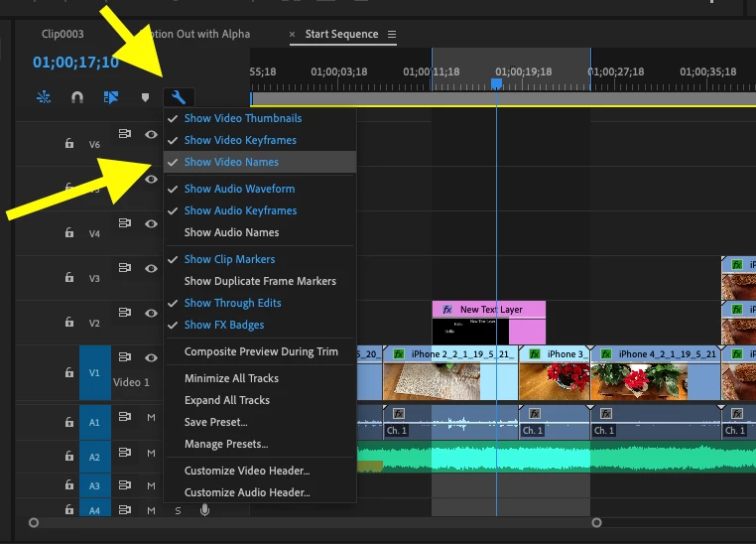
Task: Toggle insert sequences as nests icon
Action: pyautogui.click(x=44, y=97)
